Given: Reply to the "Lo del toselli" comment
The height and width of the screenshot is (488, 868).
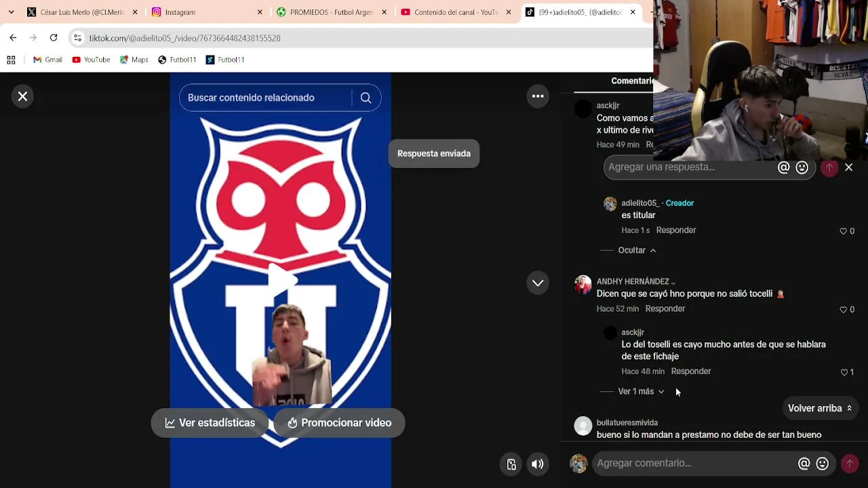Looking at the screenshot, I should [691, 371].
